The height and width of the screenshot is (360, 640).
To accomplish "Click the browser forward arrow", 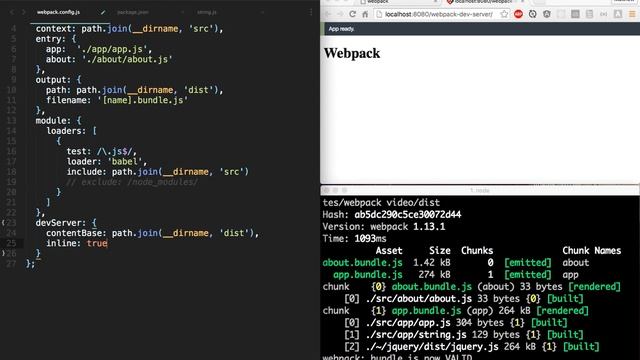I will [x=340, y=14].
